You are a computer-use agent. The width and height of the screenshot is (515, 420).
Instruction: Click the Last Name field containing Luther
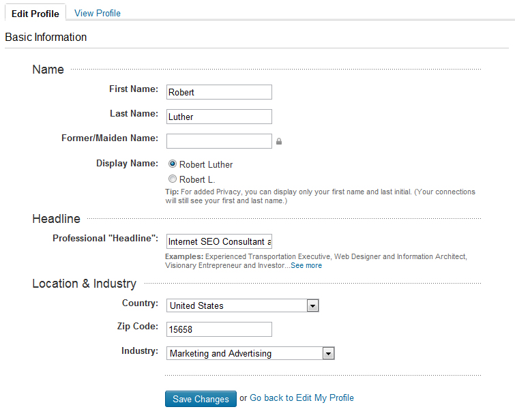point(219,117)
